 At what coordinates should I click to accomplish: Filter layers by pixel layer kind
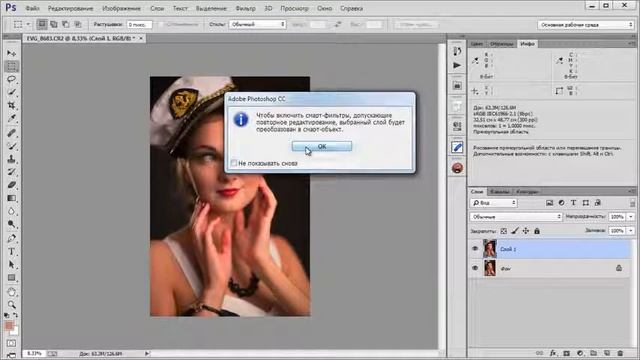coord(549,203)
